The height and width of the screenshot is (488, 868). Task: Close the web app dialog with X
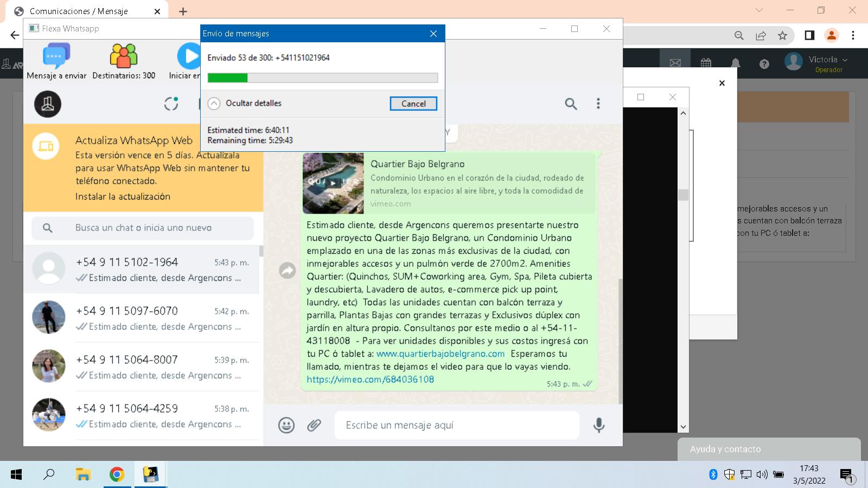[x=722, y=83]
